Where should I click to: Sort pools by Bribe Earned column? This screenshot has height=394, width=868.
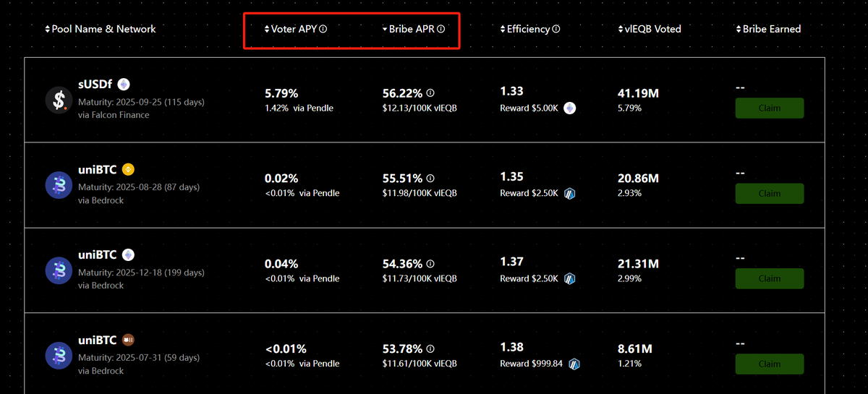point(768,30)
